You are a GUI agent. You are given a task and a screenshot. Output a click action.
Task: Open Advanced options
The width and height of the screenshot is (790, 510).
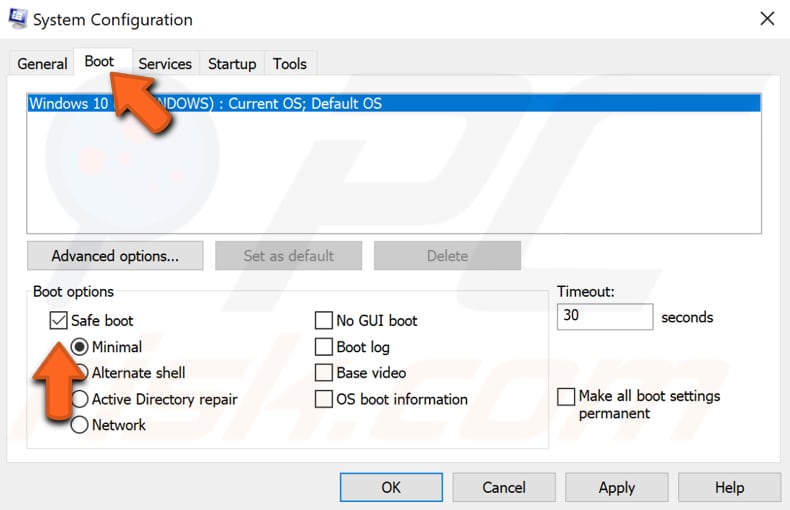[115, 256]
